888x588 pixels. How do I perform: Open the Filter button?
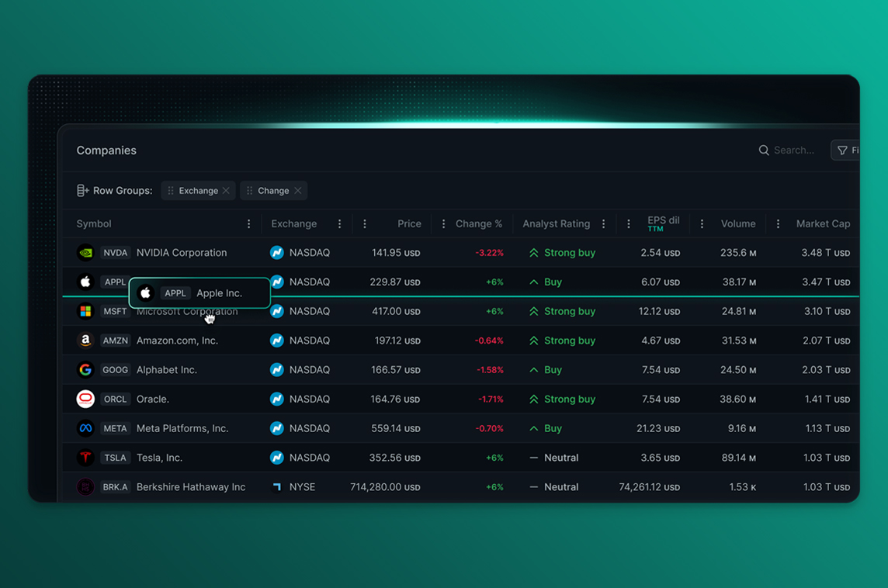click(x=845, y=150)
